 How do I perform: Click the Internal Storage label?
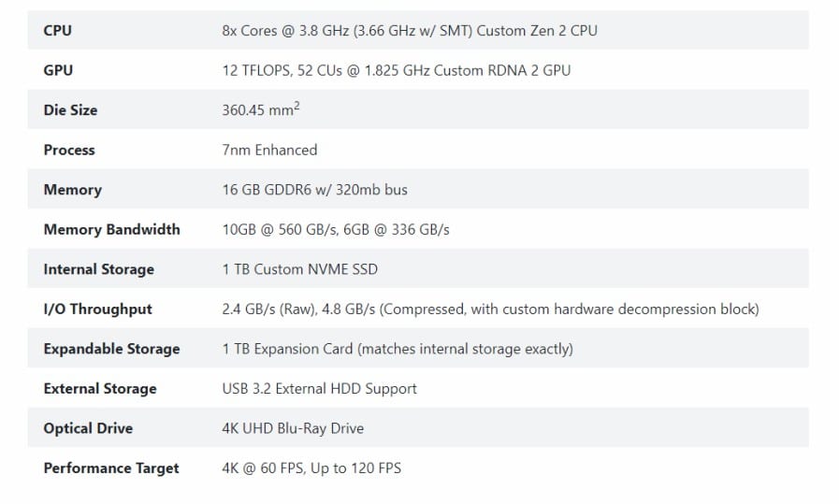98,269
